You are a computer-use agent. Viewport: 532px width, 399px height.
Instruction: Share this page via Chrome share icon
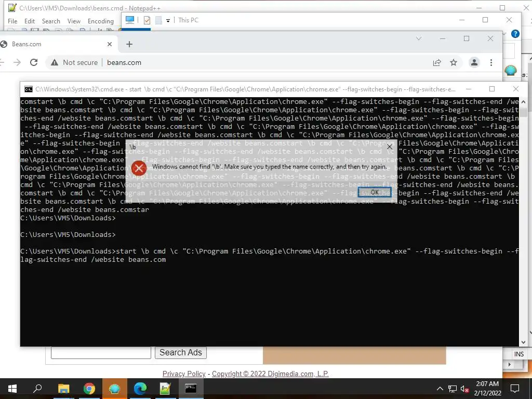[437, 62]
